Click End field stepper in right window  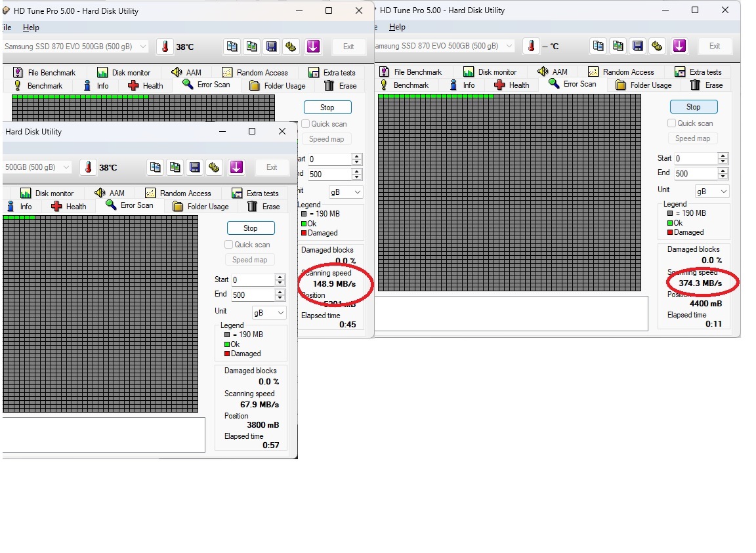(723, 173)
